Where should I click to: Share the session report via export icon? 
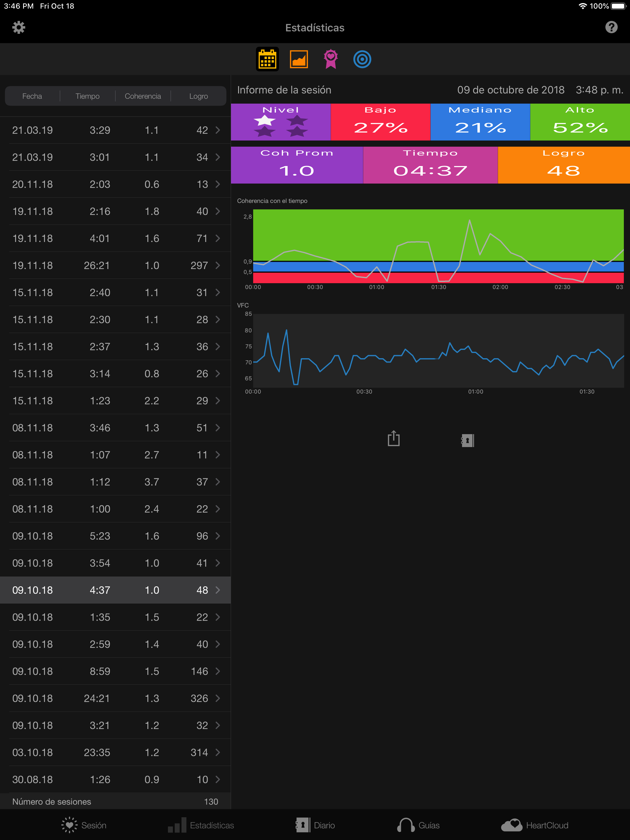point(394,439)
